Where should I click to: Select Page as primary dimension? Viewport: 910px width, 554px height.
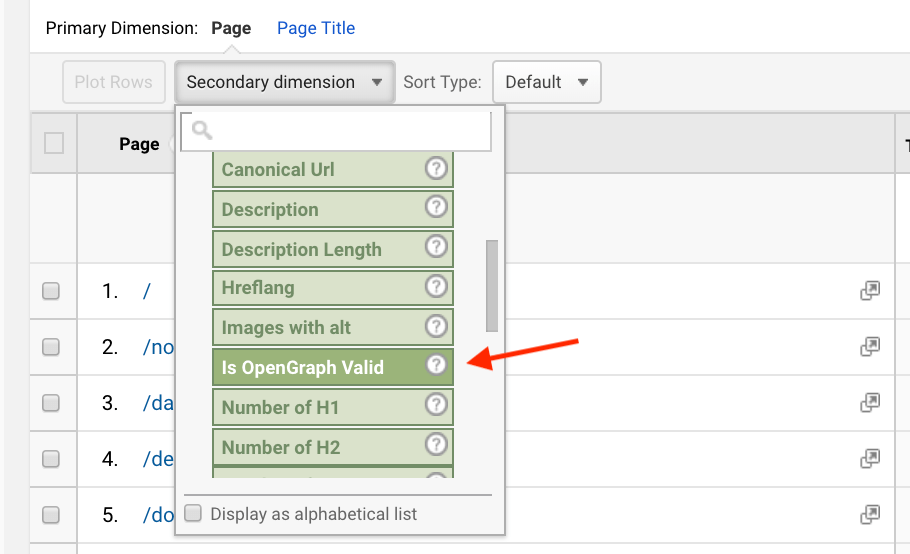tap(231, 28)
